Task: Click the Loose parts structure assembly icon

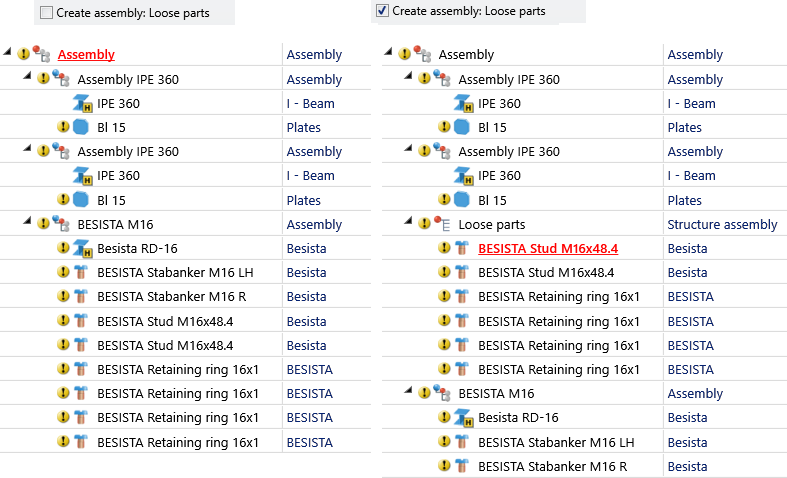Action: point(442,223)
